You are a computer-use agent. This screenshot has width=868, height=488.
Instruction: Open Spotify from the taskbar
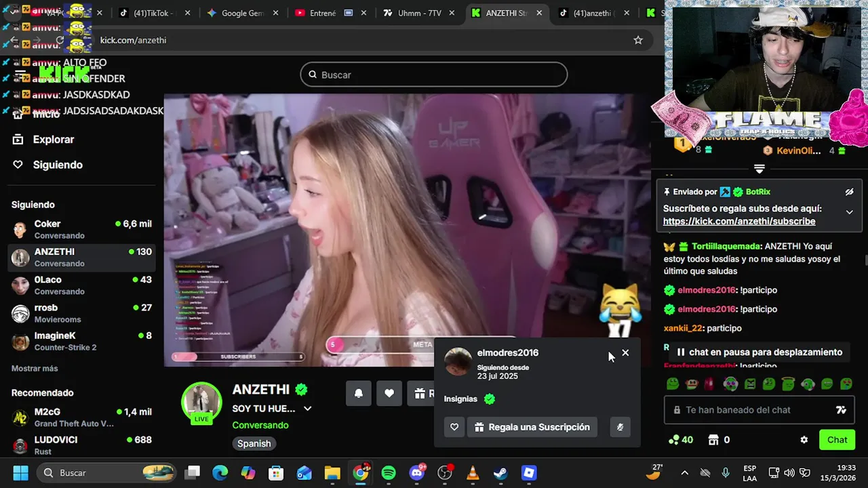tap(389, 472)
